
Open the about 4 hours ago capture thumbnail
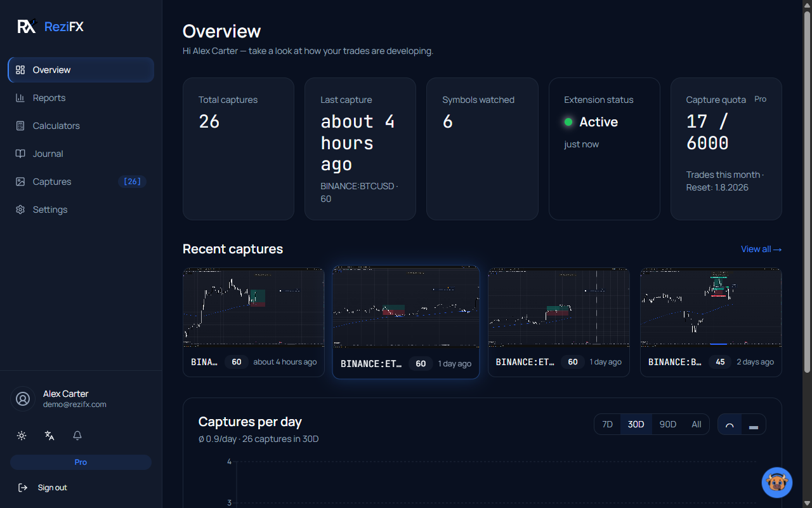[254, 307]
